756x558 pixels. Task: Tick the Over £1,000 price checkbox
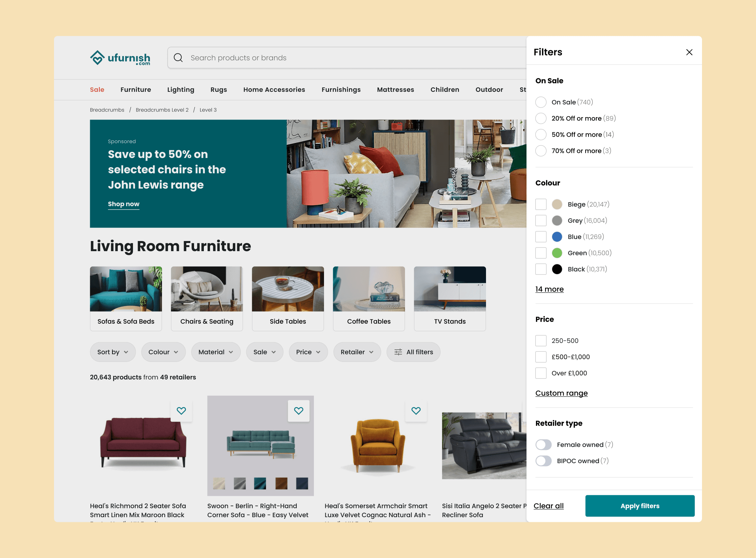[x=541, y=373]
